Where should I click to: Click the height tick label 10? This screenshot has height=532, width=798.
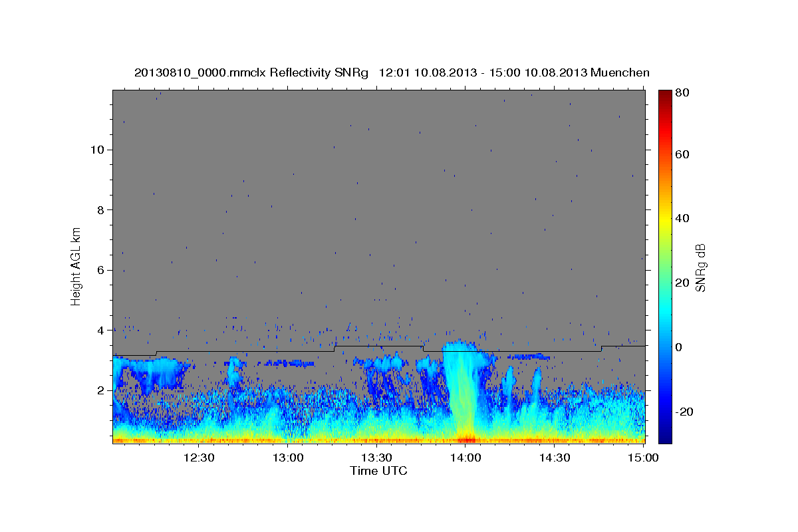98,150
